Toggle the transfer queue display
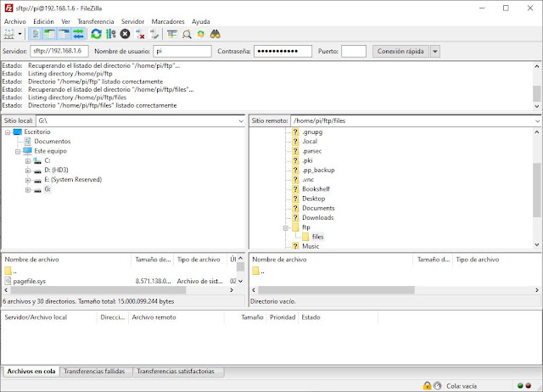The image size is (543, 392). 78,34
